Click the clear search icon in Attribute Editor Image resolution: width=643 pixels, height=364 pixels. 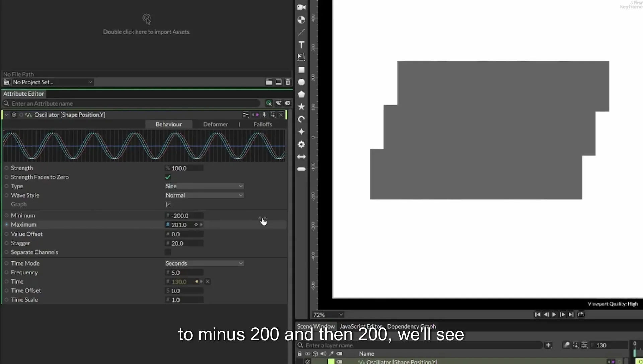tap(288, 103)
